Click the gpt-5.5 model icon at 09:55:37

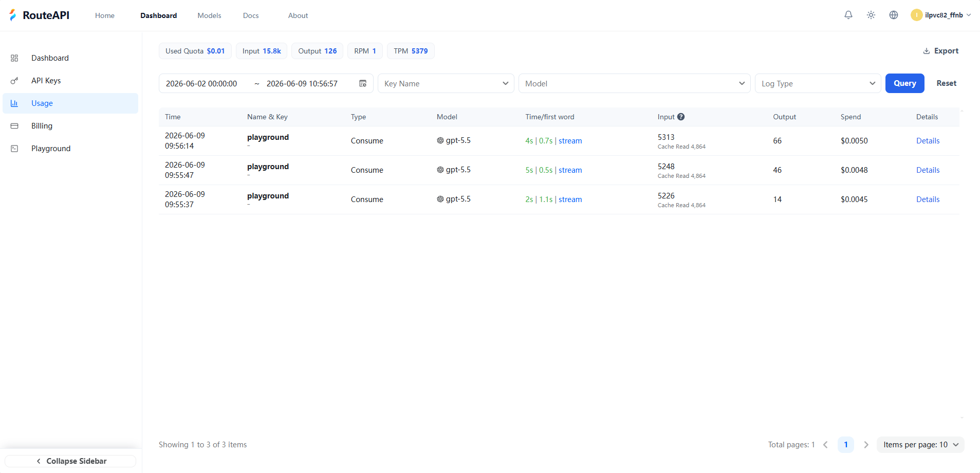[x=440, y=199]
